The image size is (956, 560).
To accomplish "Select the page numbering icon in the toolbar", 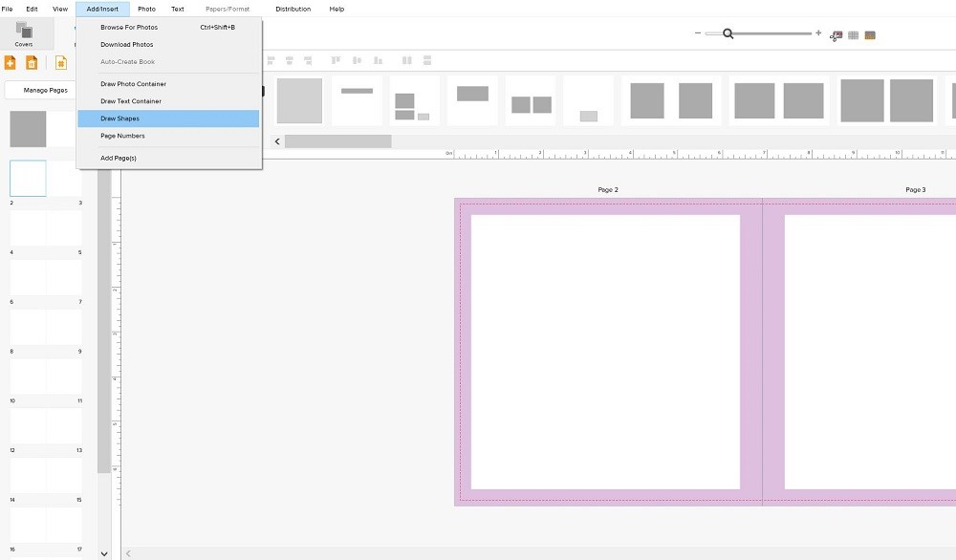I will 60,62.
